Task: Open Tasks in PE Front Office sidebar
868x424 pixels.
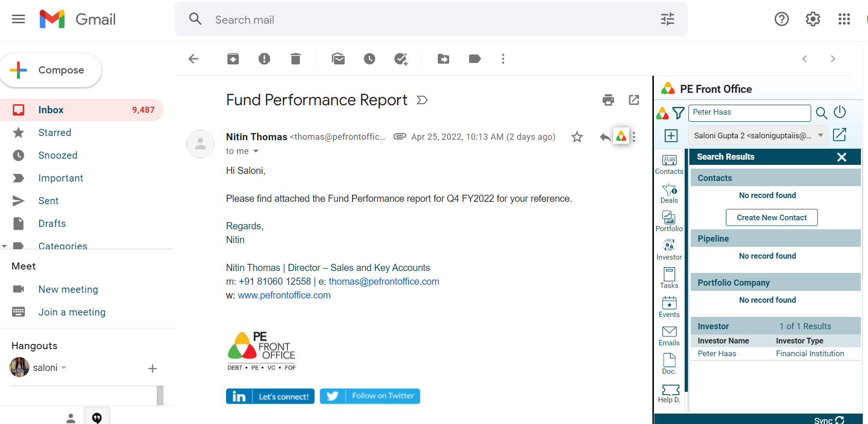Action: (669, 278)
